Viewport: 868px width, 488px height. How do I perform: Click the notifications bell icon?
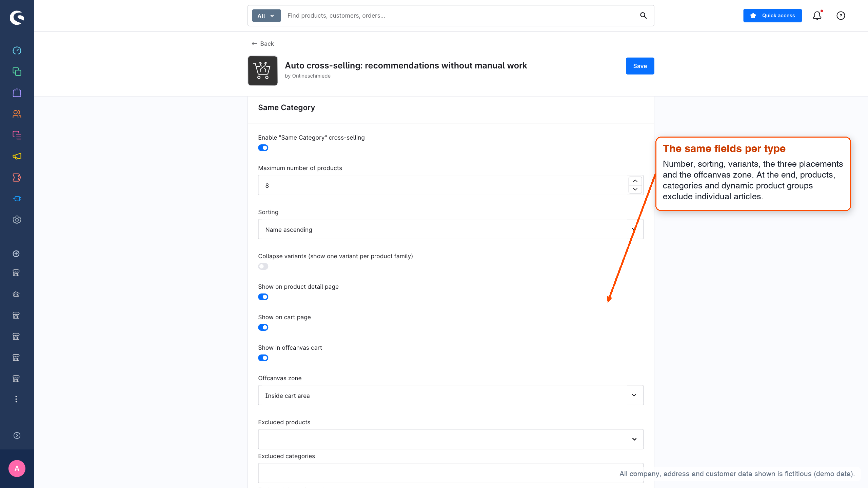[x=817, y=16]
